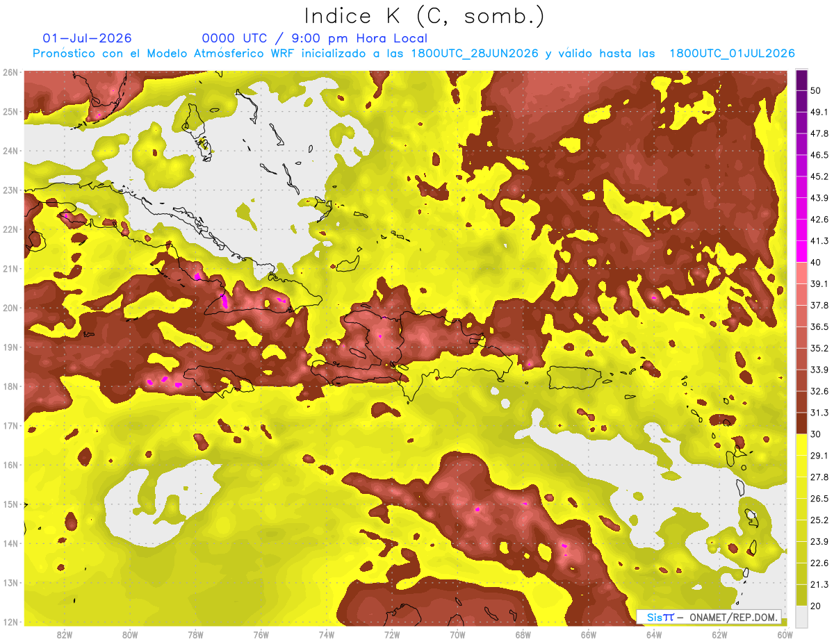Select the magenta swatch between 40 and 41.3
This screenshot has width=834, height=644.
pos(802,251)
